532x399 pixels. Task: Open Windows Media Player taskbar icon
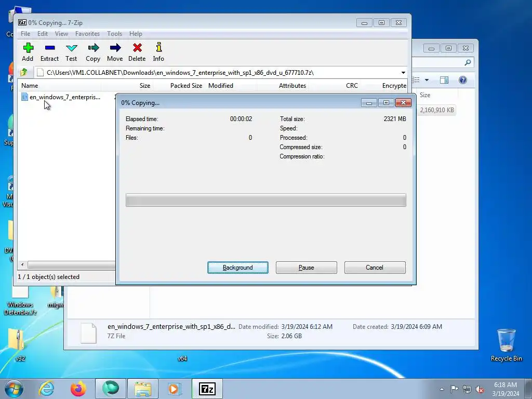(x=175, y=389)
